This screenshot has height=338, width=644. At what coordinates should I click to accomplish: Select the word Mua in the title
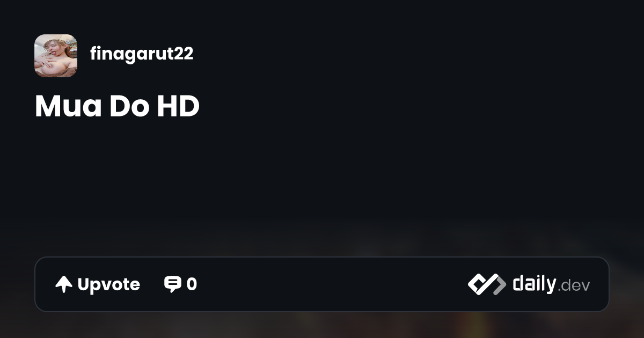click(x=69, y=107)
